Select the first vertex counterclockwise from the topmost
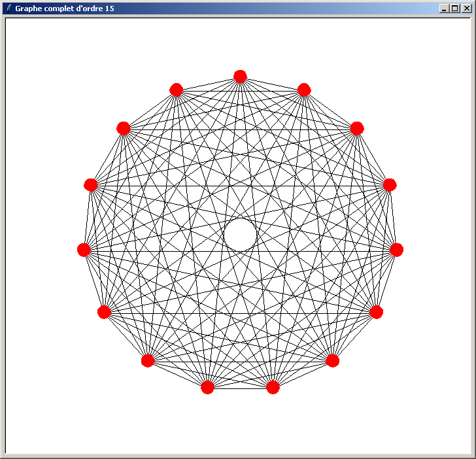 pyautogui.click(x=176, y=90)
